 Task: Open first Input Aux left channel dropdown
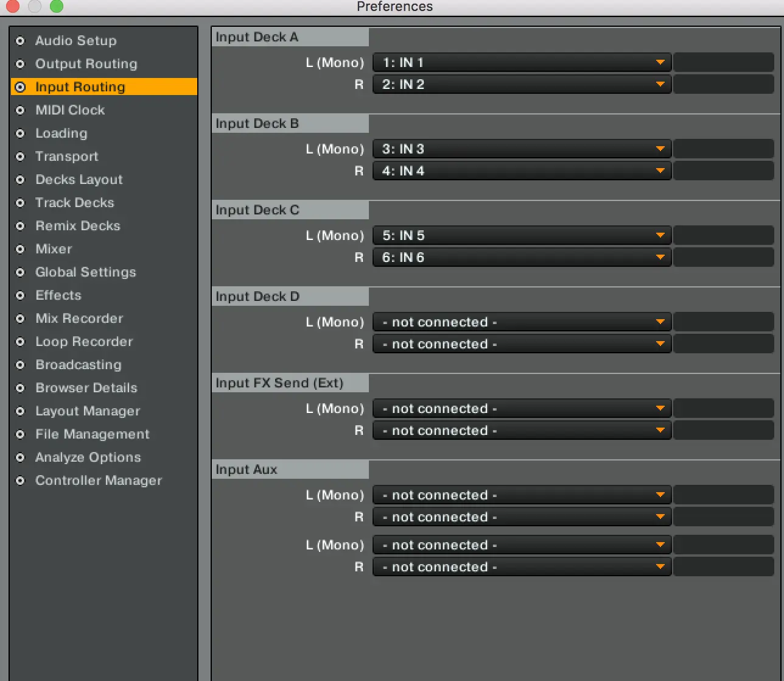pos(522,495)
